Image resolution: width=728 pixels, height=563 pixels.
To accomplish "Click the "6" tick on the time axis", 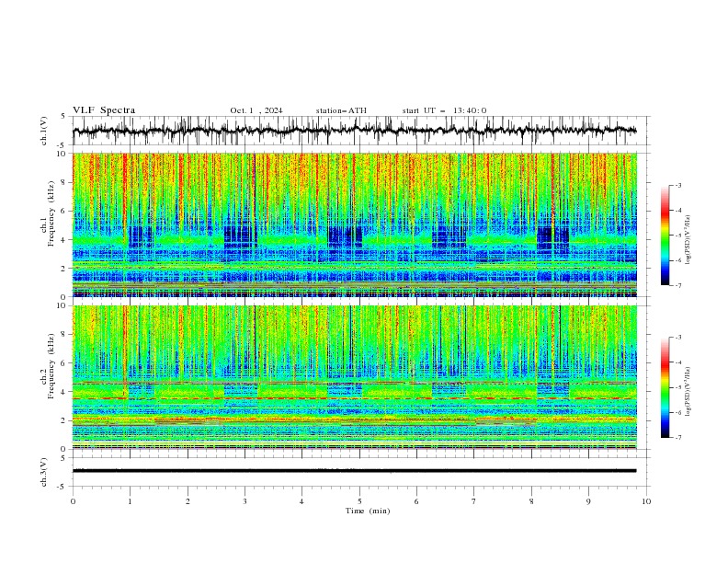I will pyautogui.click(x=416, y=501).
